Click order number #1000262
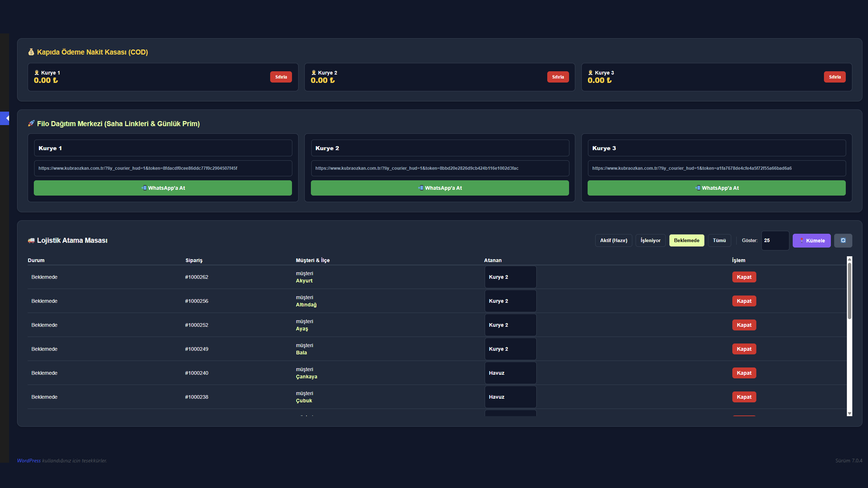Screen dimensions: 868x488 pyautogui.click(x=197, y=277)
